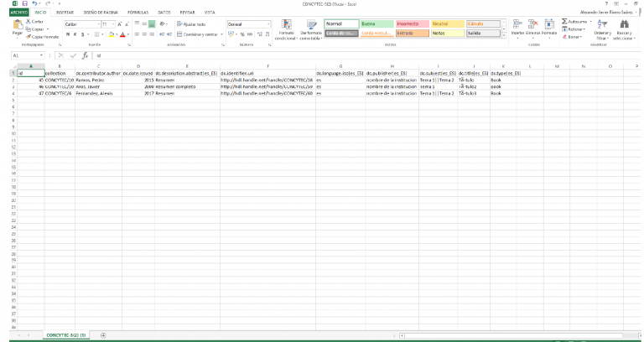Apply the Incorrecto red cell style
Viewport: 644px width, 342px height.
[411, 23]
